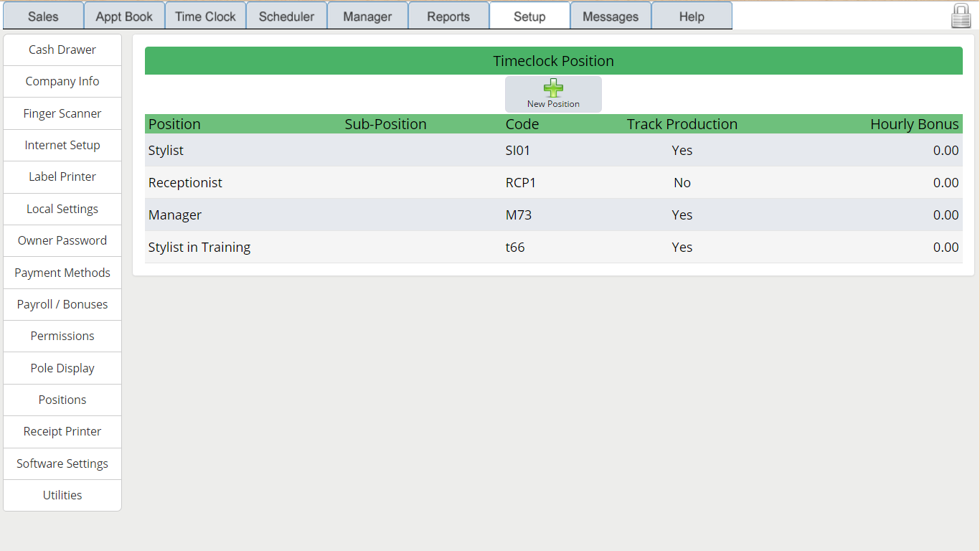980x551 pixels.
Task: Select the Stylist in Training row
Action: (x=554, y=247)
